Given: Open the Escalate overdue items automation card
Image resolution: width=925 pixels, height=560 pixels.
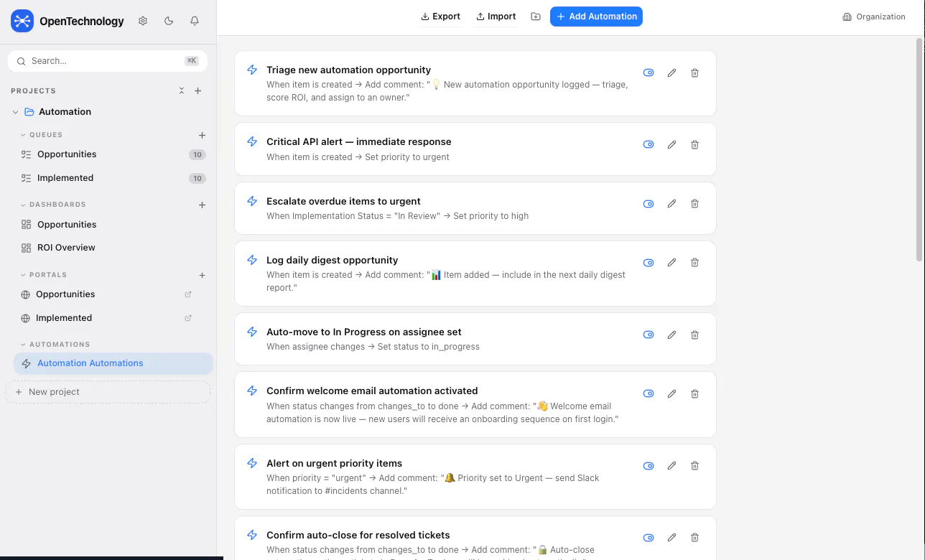Looking at the screenshot, I should (475, 208).
